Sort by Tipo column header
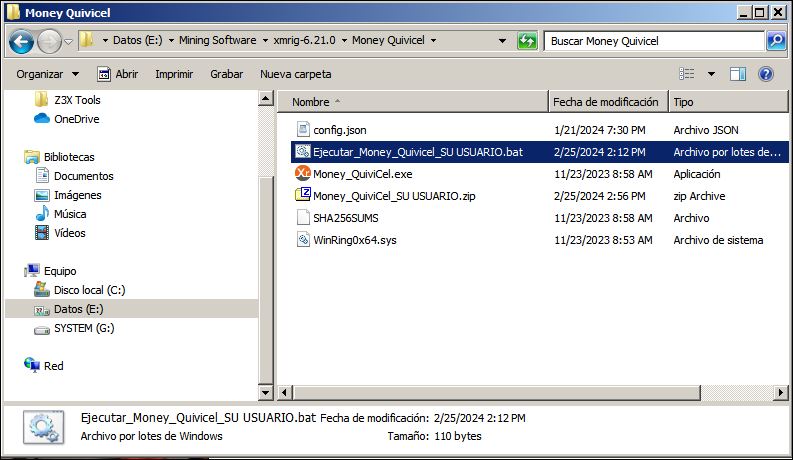The width and height of the screenshot is (793, 460). (x=729, y=102)
